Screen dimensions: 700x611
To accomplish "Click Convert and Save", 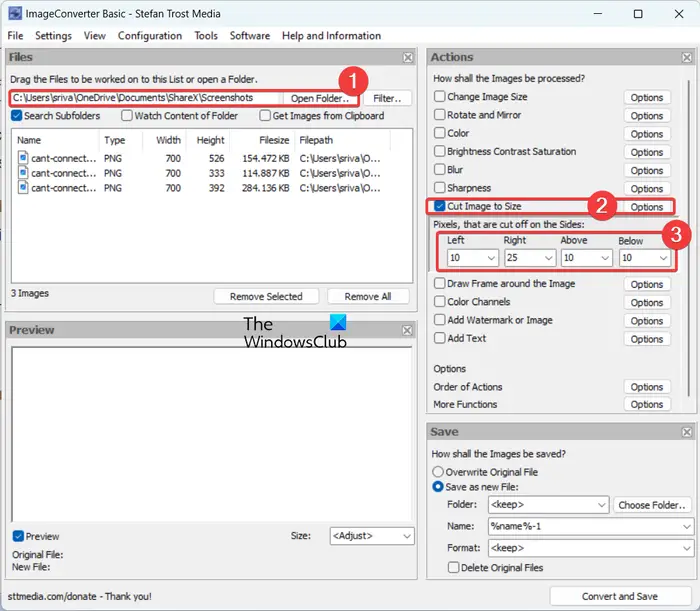I will [620, 596].
